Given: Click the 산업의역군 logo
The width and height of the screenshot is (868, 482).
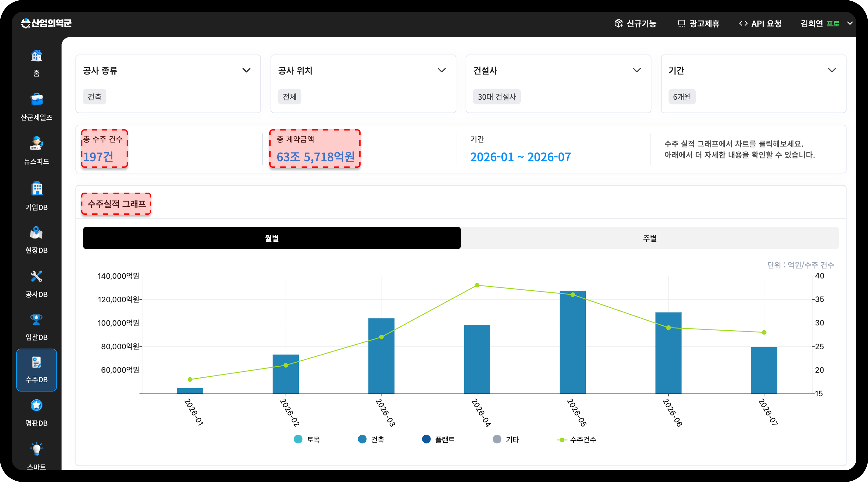Looking at the screenshot, I should tap(46, 23).
